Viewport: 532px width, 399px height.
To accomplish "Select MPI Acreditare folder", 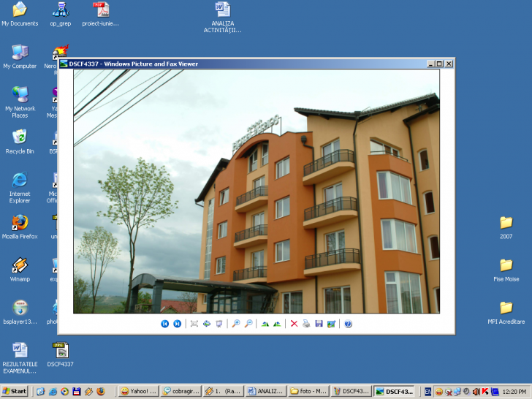I will (506, 313).
